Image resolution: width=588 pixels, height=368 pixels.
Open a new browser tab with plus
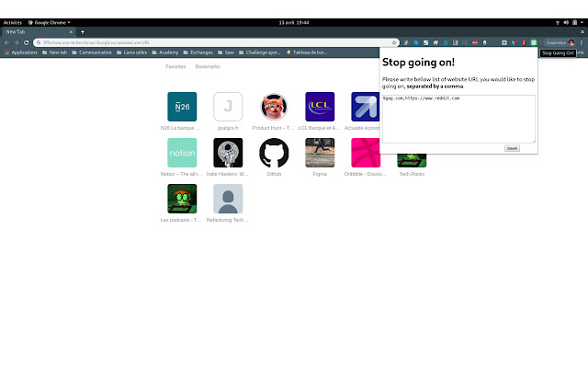click(83, 32)
